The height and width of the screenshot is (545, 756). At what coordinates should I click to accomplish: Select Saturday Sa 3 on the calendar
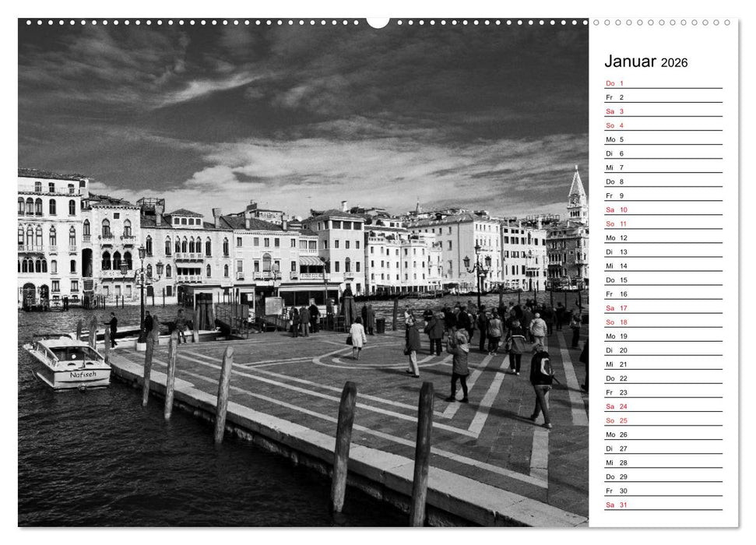point(615,112)
